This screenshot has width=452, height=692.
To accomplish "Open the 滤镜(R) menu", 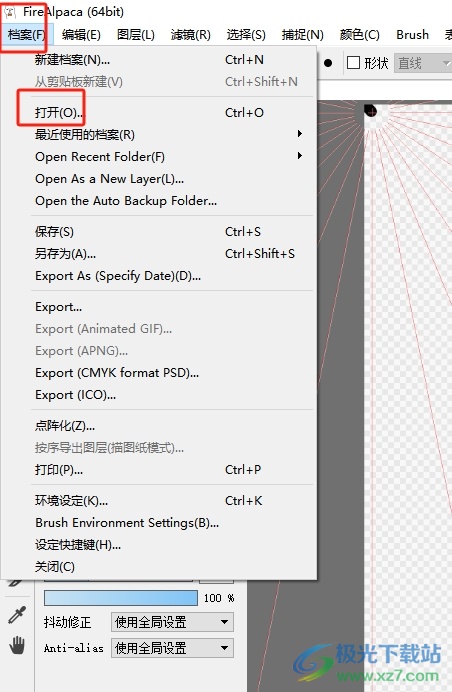I will (191, 34).
